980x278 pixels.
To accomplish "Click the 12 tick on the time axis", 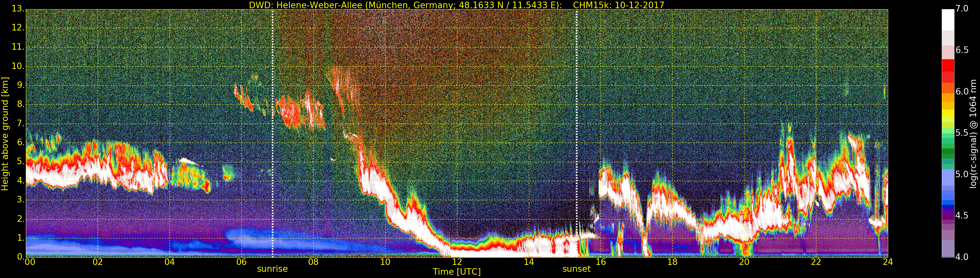I will 457,262.
